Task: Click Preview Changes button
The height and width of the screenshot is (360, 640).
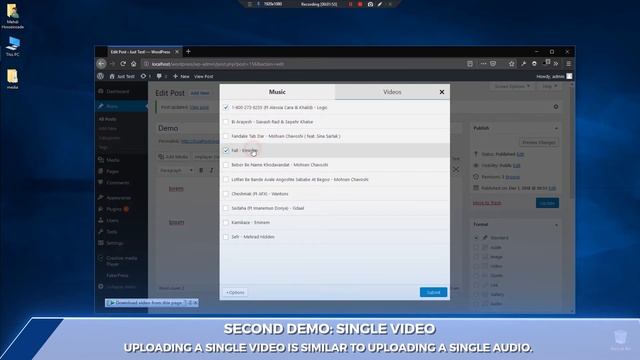Action: 539,142
